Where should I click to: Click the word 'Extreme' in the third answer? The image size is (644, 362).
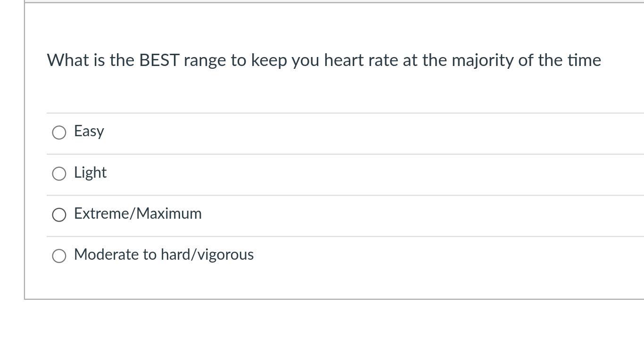103,214
